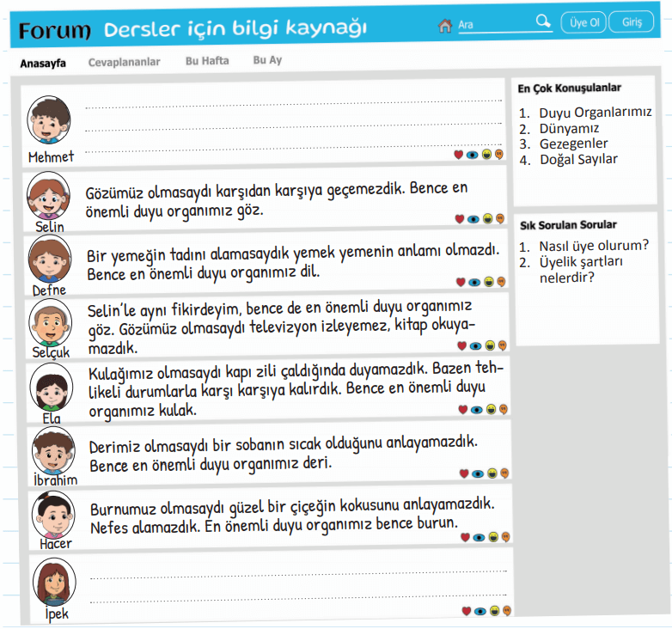This screenshot has height=629, width=672.
Task: Click Mehmet's avatar picture
Action: tap(49, 119)
